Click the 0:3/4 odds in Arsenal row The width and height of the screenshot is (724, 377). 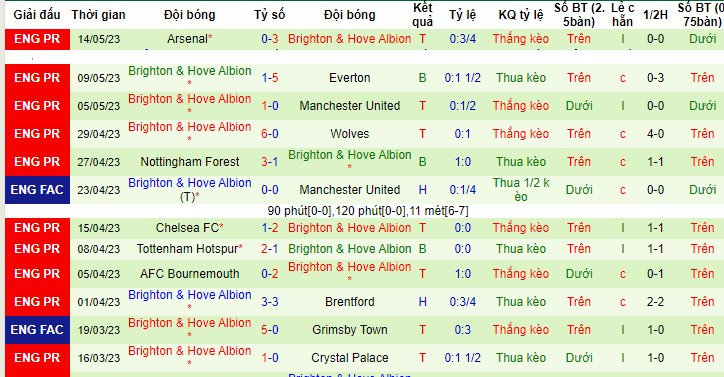(x=463, y=39)
